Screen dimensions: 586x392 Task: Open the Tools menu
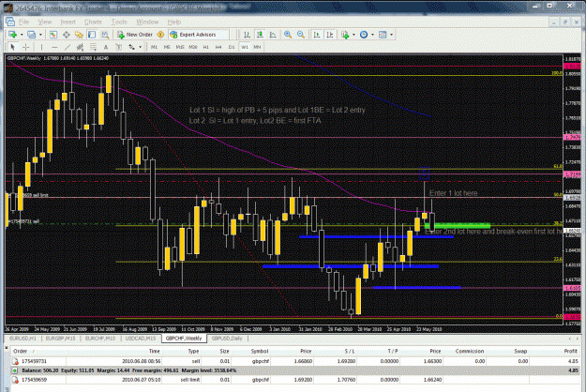pyautogui.click(x=119, y=23)
